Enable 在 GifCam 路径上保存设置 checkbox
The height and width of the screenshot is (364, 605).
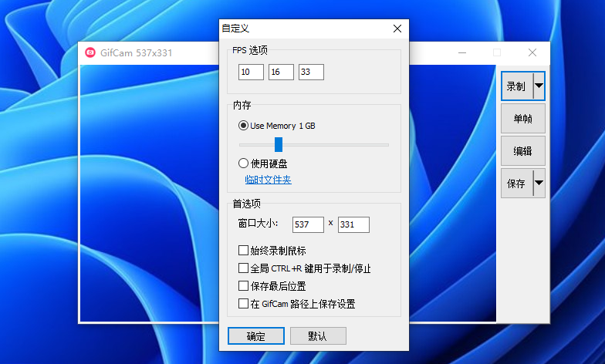pyautogui.click(x=243, y=304)
